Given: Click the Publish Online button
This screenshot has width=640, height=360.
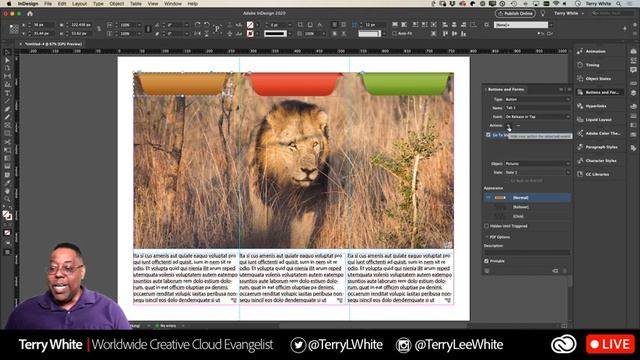Looking at the screenshot, I should 516,13.
